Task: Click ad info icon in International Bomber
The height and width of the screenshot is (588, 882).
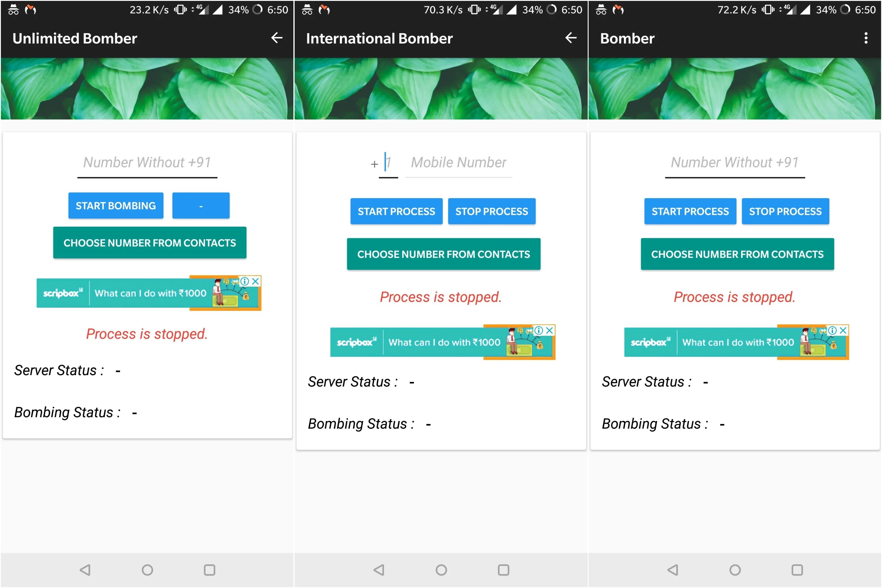Action: point(539,330)
